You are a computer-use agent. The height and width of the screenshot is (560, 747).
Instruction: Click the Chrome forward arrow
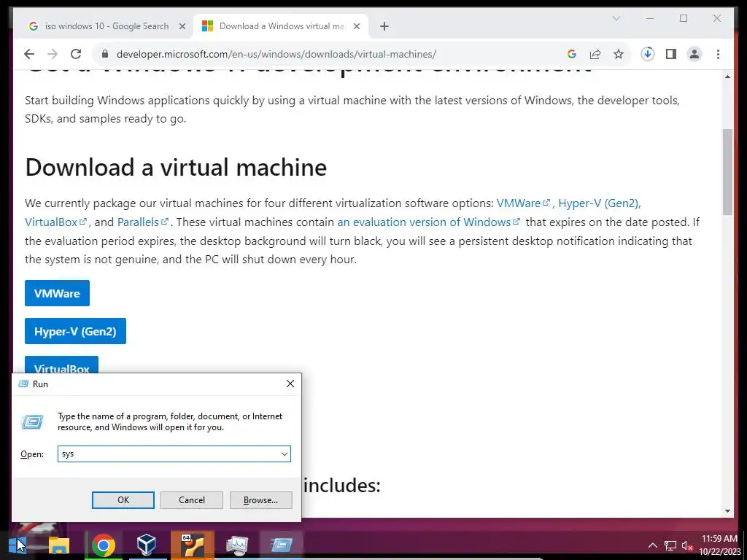(x=53, y=54)
